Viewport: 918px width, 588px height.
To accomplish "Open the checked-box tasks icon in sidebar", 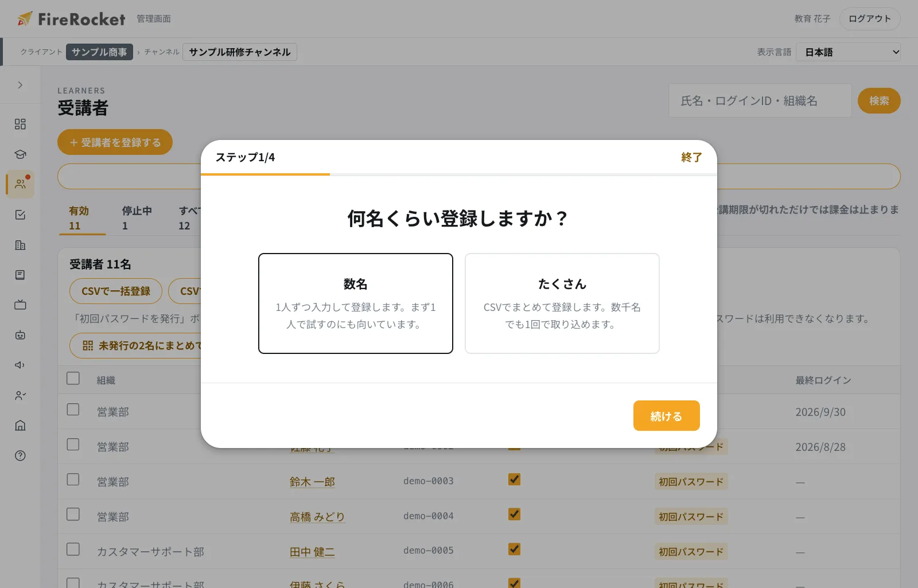I will coord(20,215).
